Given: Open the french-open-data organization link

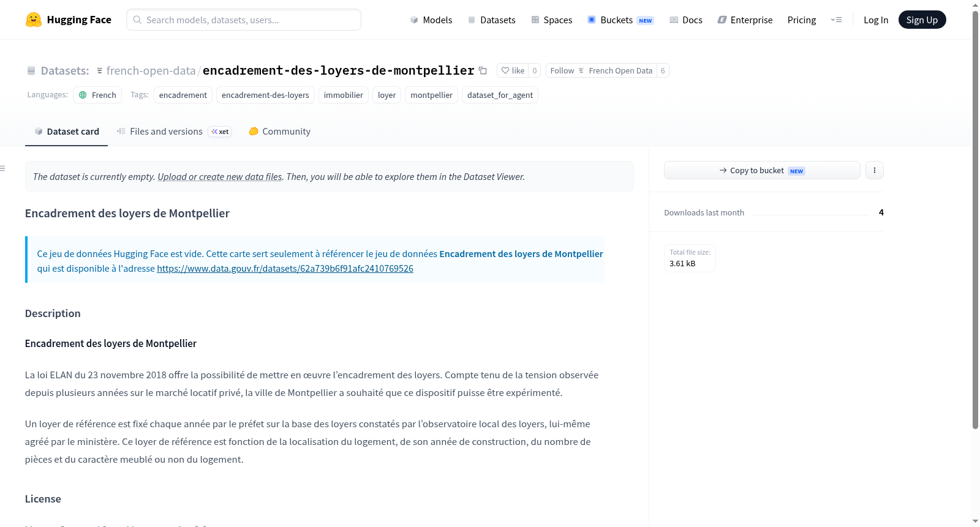Looking at the screenshot, I should click(x=151, y=70).
